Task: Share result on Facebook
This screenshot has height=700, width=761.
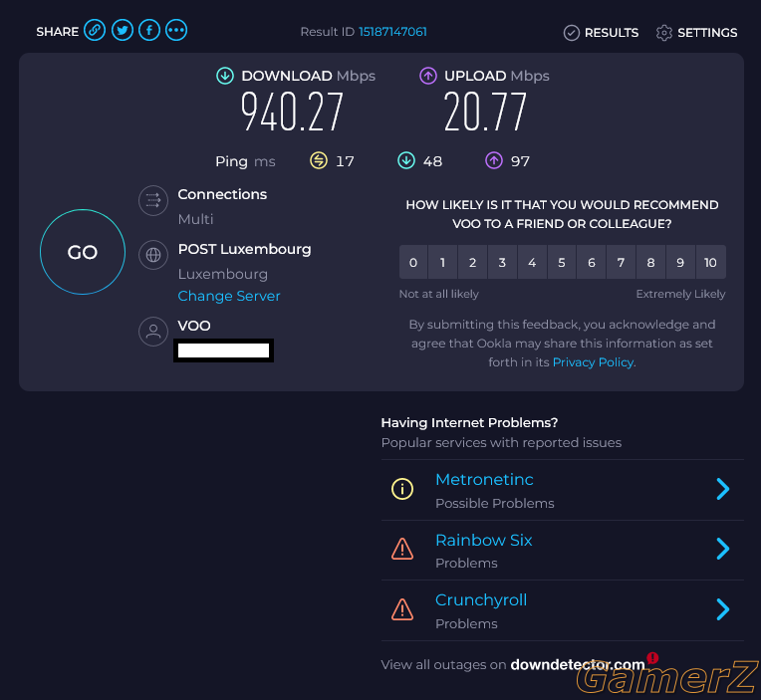Action: [149, 31]
